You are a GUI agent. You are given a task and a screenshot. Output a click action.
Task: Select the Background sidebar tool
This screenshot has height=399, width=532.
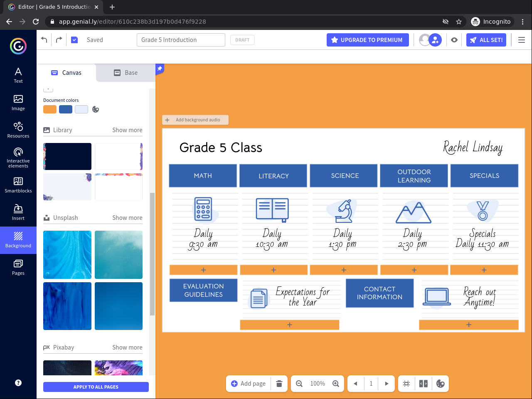coord(18,240)
